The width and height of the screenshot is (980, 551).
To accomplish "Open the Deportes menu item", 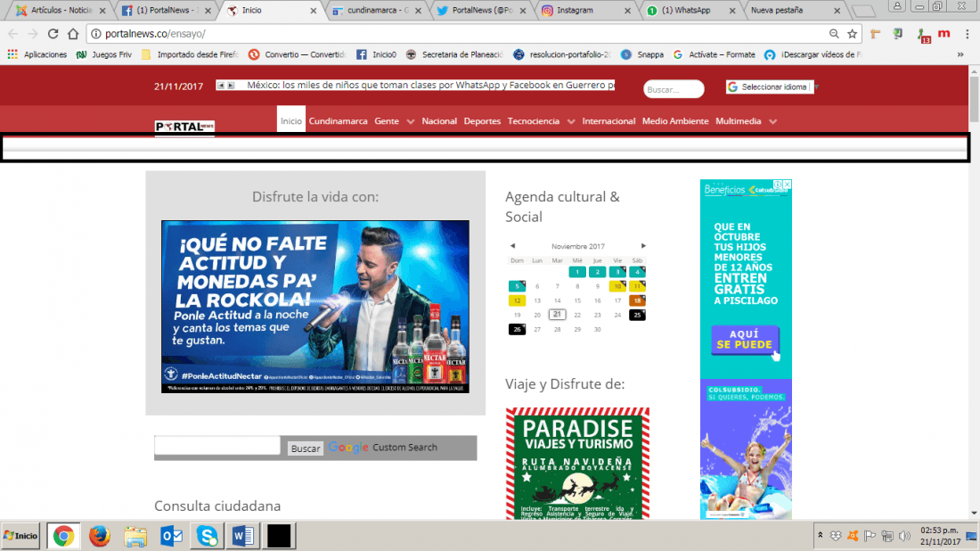I will tap(482, 121).
